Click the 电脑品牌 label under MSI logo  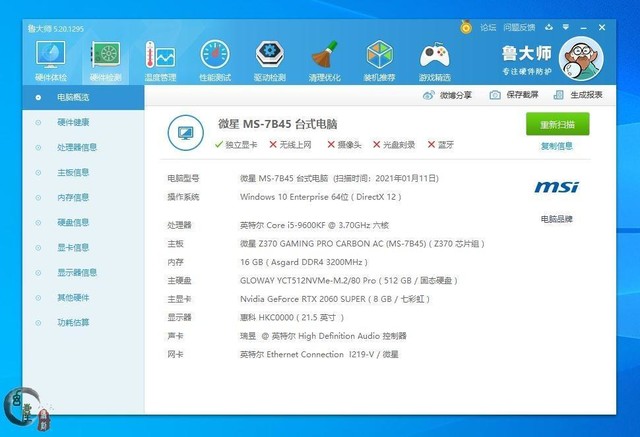(x=556, y=219)
